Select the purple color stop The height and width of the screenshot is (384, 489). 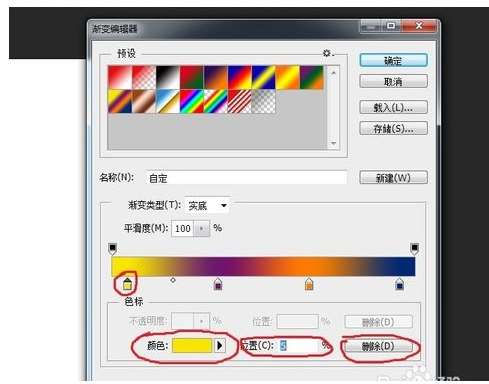218,284
